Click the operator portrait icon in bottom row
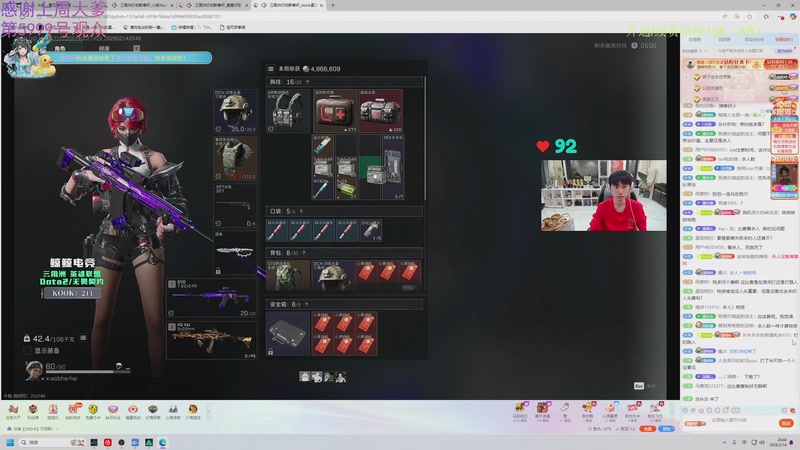This screenshot has height=450, width=800. coord(341,377)
